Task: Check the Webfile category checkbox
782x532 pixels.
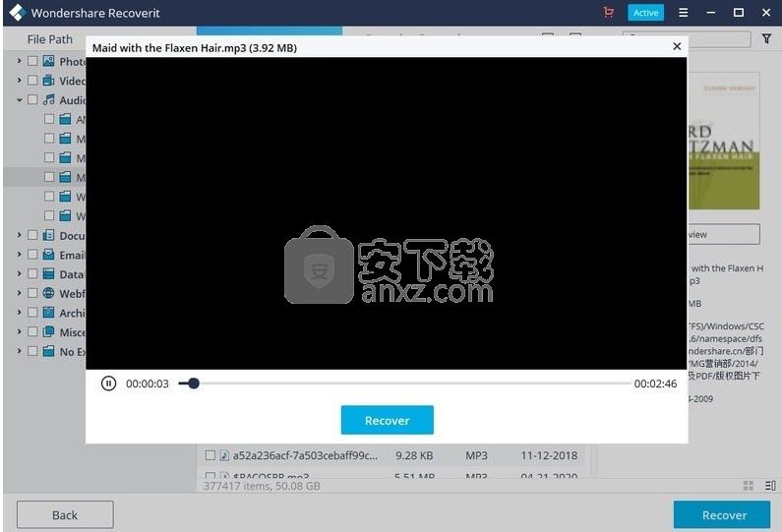Action: click(x=32, y=293)
